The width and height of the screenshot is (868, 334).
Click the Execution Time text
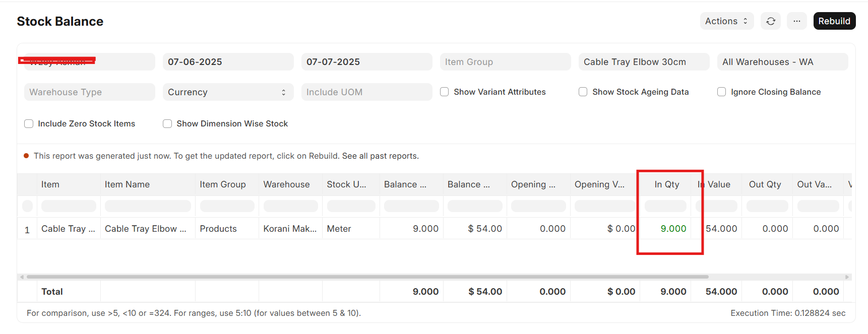pyautogui.click(x=788, y=313)
